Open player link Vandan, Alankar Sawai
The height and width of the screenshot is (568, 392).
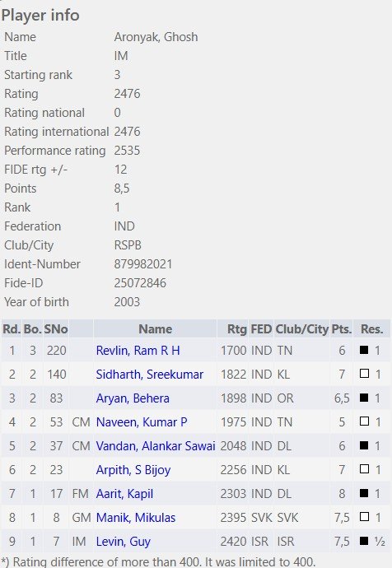[x=156, y=446]
